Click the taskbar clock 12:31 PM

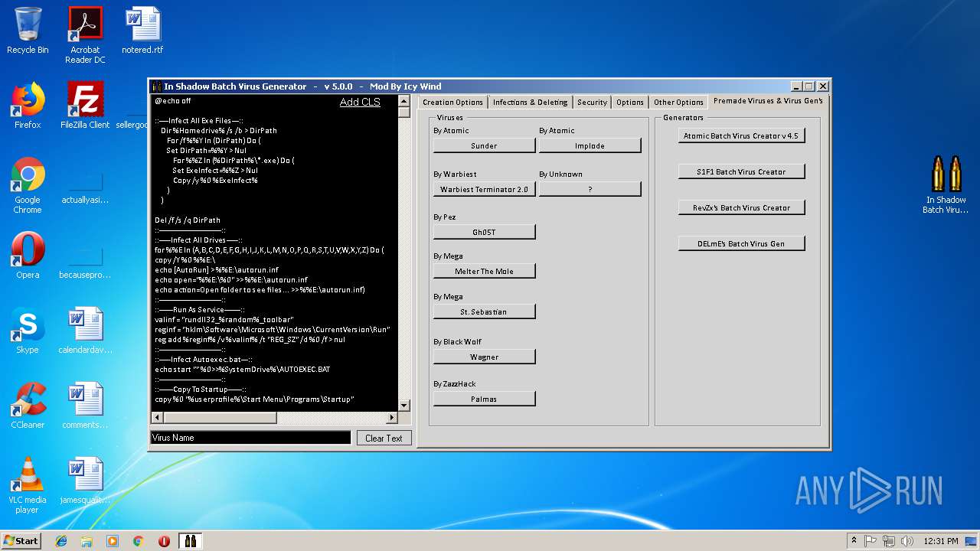click(941, 541)
